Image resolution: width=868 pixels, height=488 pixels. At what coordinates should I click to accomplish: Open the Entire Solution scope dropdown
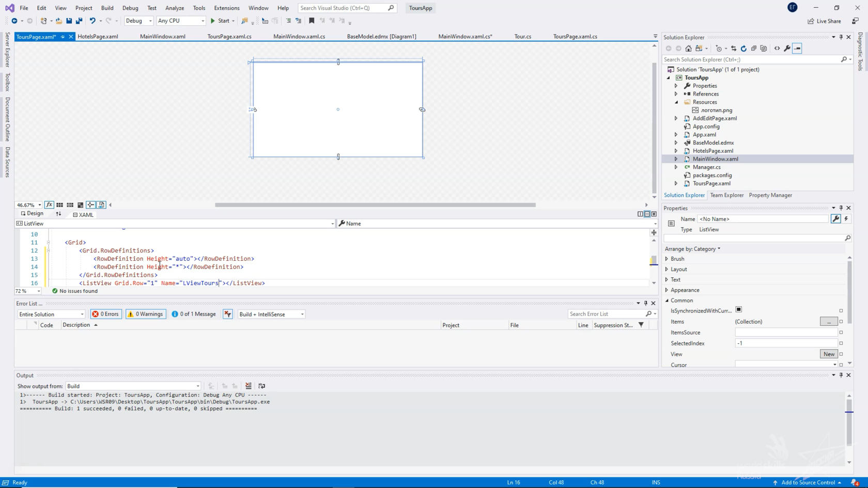pyautogui.click(x=51, y=314)
